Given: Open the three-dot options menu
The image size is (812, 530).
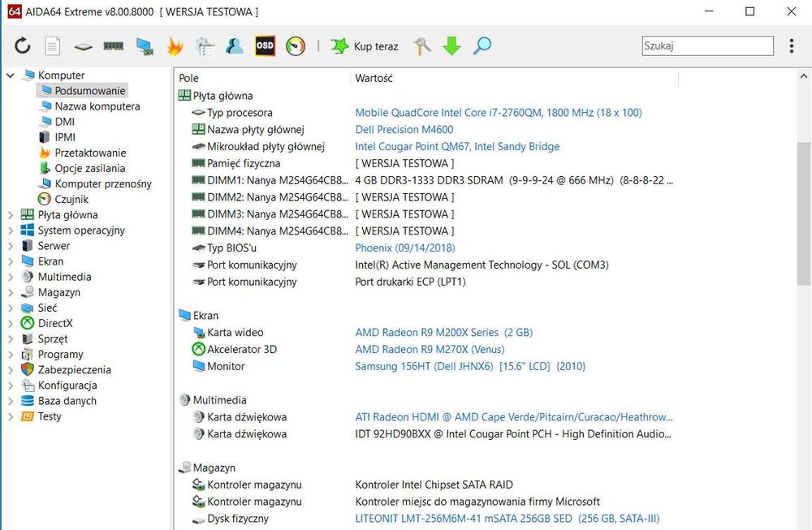Looking at the screenshot, I should 791,45.
